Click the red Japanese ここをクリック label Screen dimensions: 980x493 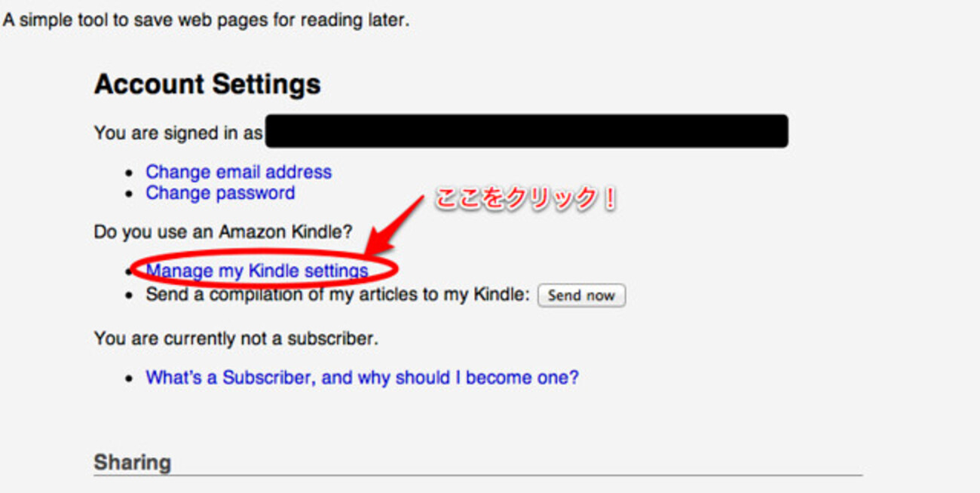(x=527, y=200)
